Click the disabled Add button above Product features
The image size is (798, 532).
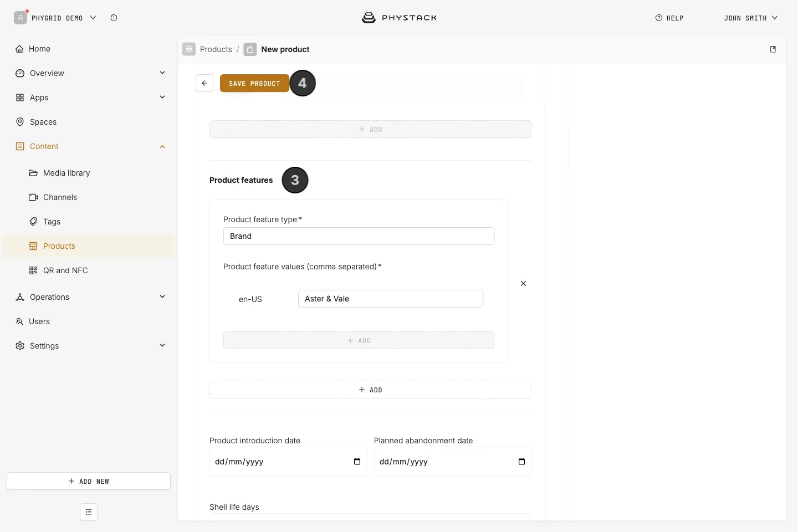370,129
